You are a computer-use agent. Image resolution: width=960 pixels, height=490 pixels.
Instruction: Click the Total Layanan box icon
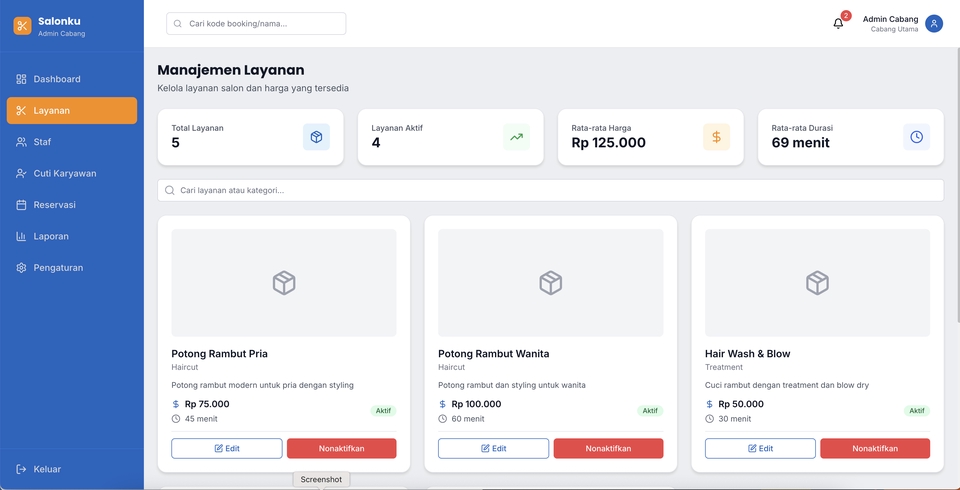coord(316,137)
